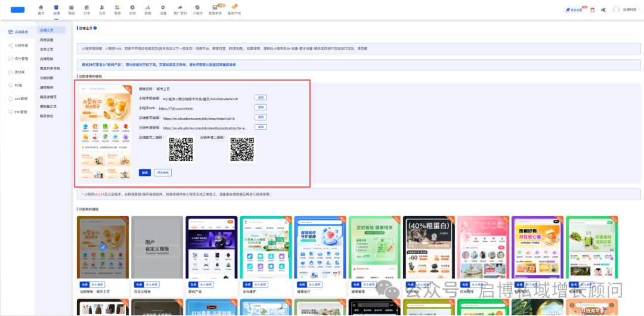The width and height of the screenshot is (644, 316).
Task: Open 名片管理 in the left sidebar
Action: point(18,59)
